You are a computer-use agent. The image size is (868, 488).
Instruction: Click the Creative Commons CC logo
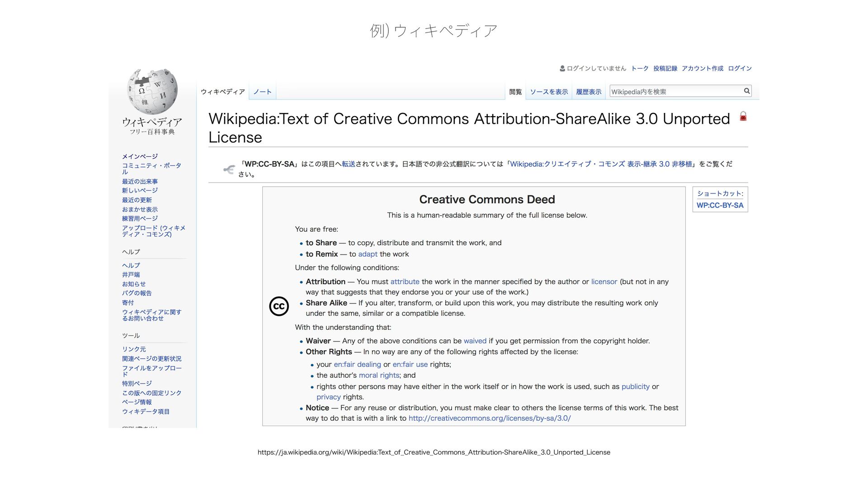point(279,306)
